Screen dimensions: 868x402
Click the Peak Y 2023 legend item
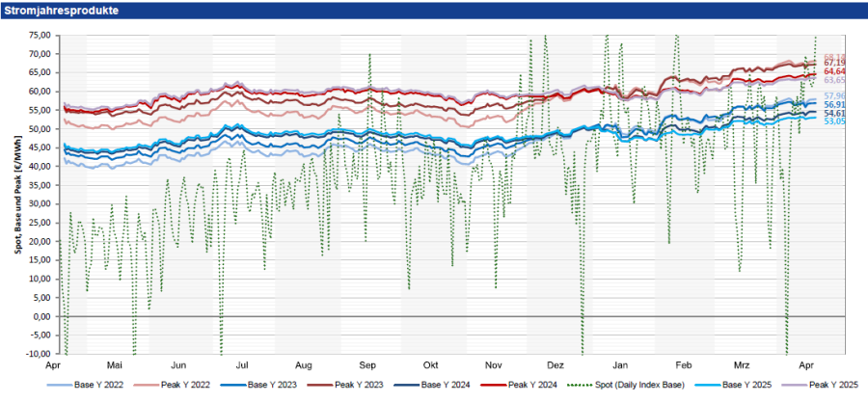pyautogui.click(x=358, y=385)
